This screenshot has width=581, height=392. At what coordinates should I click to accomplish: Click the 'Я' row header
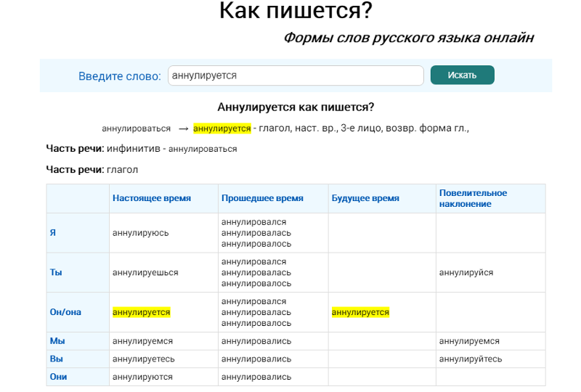52,233
